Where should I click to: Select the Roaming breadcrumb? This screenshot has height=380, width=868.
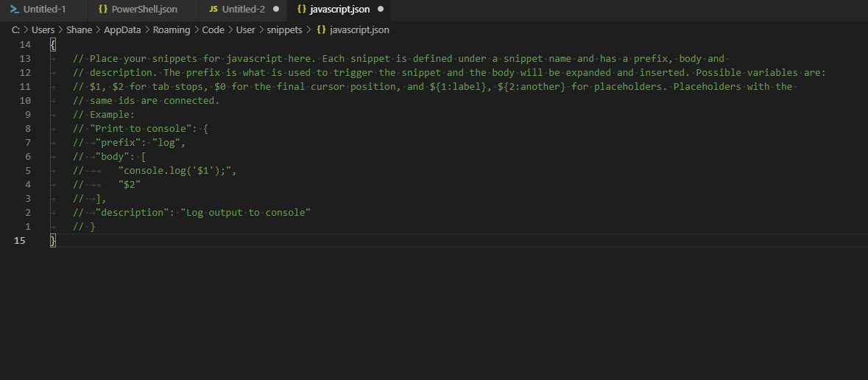[172, 30]
